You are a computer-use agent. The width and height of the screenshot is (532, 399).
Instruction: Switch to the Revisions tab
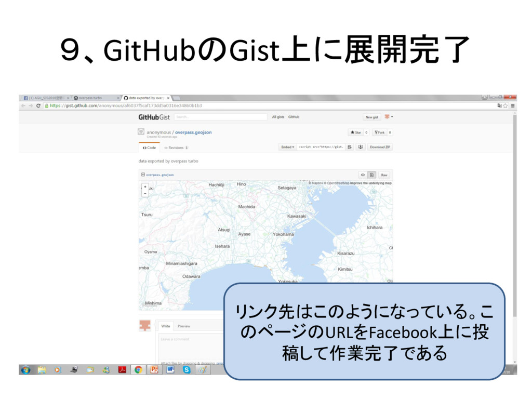tap(176, 148)
